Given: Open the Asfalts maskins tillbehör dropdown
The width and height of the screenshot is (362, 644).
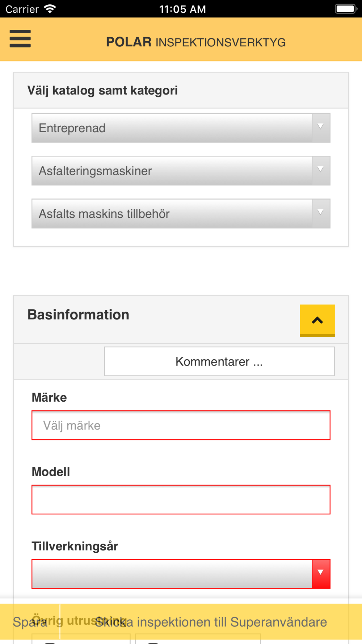Looking at the screenshot, I should click(x=181, y=213).
